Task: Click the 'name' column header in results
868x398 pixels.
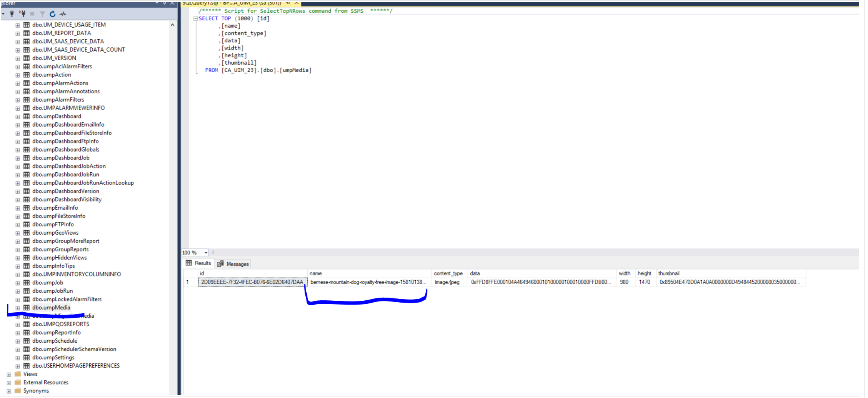Action: (x=369, y=273)
